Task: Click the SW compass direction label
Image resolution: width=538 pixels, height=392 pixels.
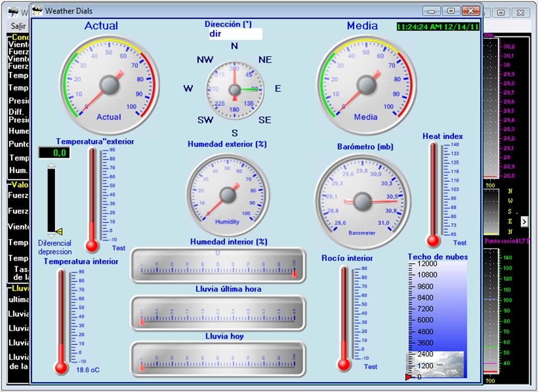Action: [205, 120]
